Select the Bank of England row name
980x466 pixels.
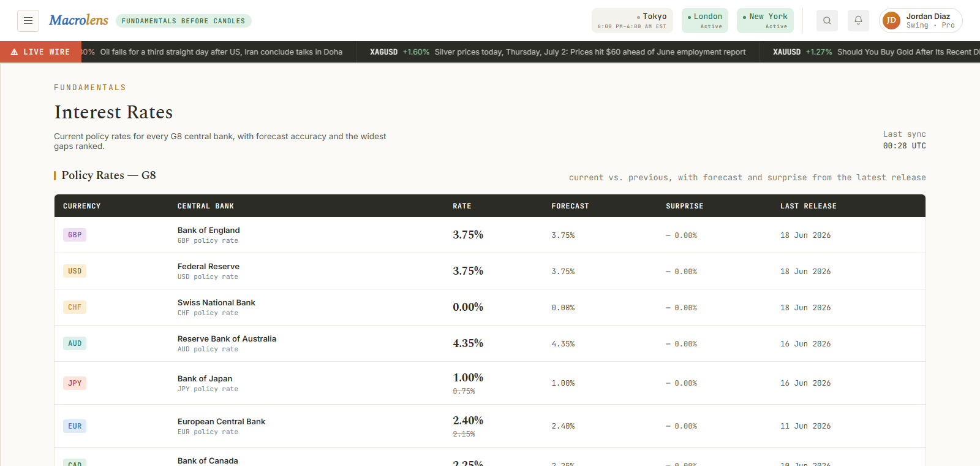pyautogui.click(x=208, y=231)
